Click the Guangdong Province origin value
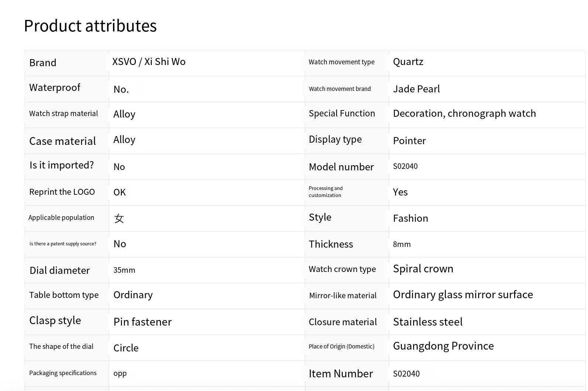The height and width of the screenshot is (391, 588). [443, 346]
